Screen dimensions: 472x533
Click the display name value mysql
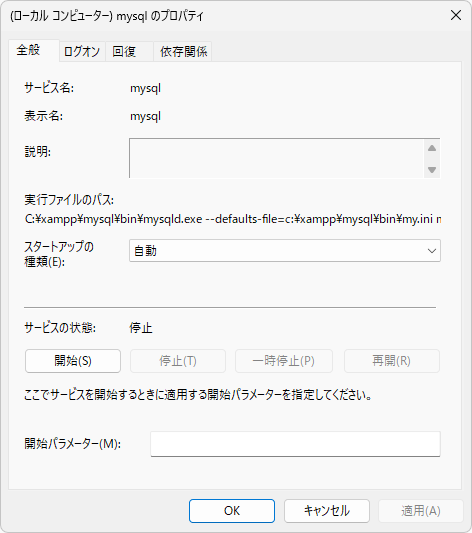point(145,116)
